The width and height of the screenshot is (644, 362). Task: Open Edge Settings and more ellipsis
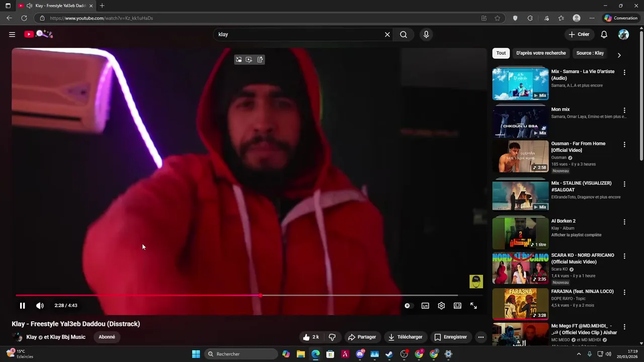pyautogui.click(x=592, y=18)
